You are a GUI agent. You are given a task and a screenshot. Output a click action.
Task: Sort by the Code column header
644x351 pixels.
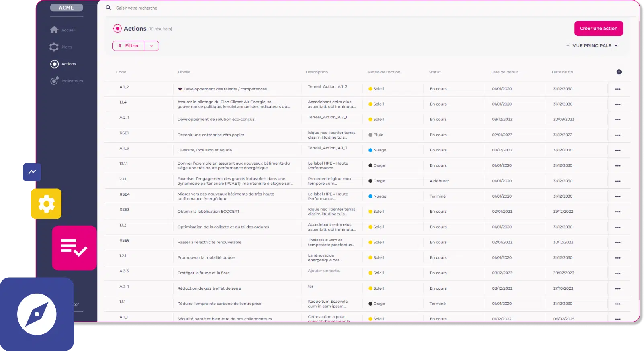121,72
